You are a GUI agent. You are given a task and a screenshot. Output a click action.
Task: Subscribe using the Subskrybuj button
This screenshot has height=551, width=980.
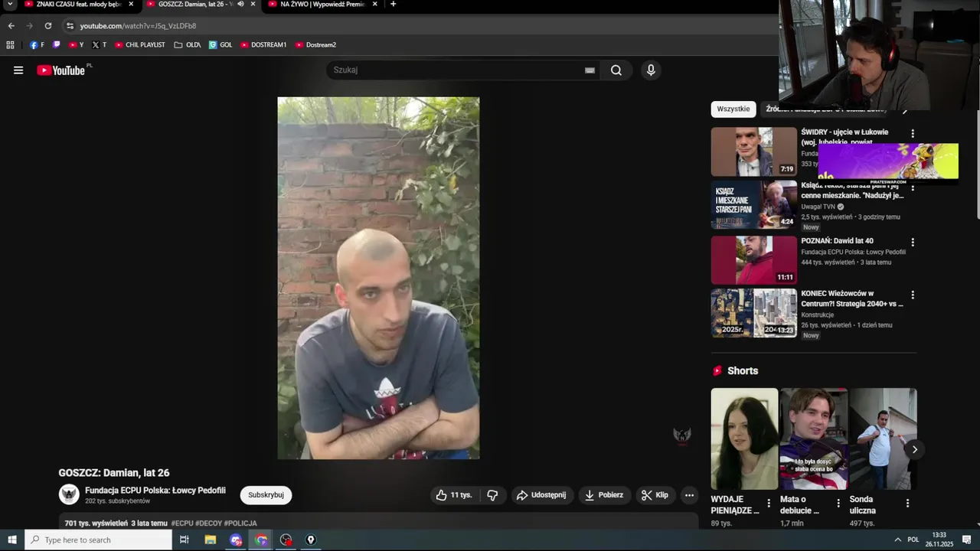(266, 495)
